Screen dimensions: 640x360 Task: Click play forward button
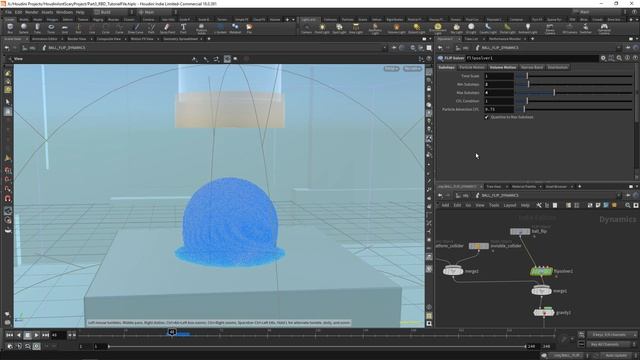point(36,335)
